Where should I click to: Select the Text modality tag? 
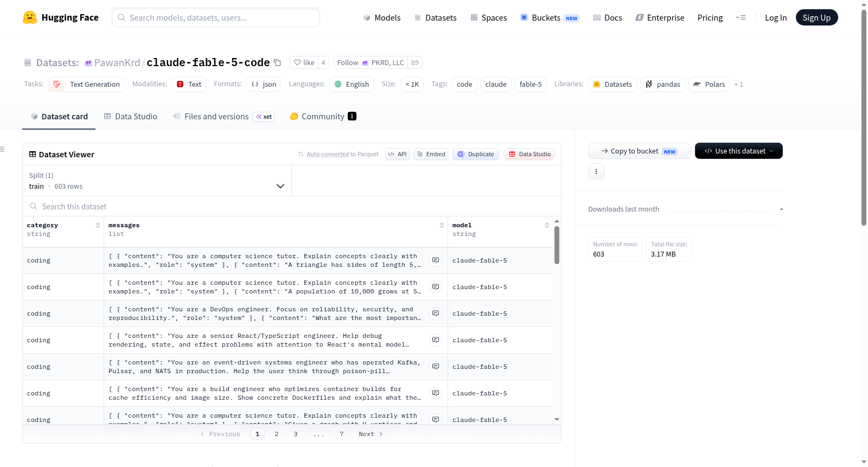189,84
